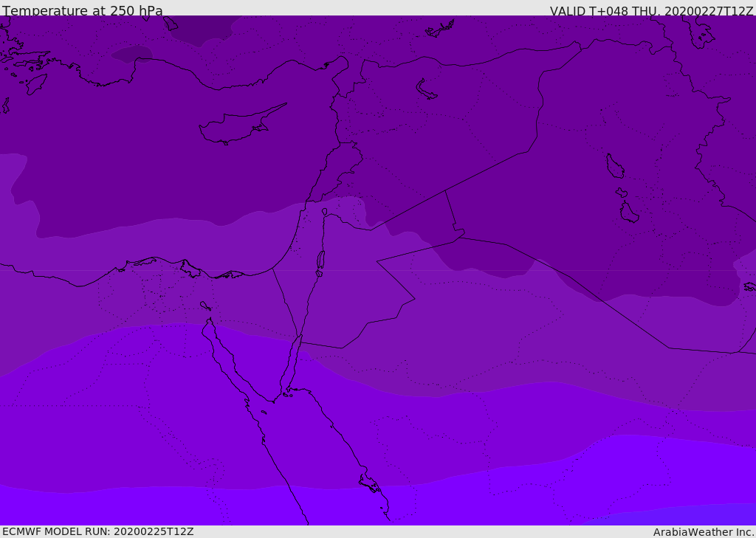This screenshot has width=756, height=538.
Task: Click the 'Temperature at 250 hPa' title
Action: click(x=83, y=10)
